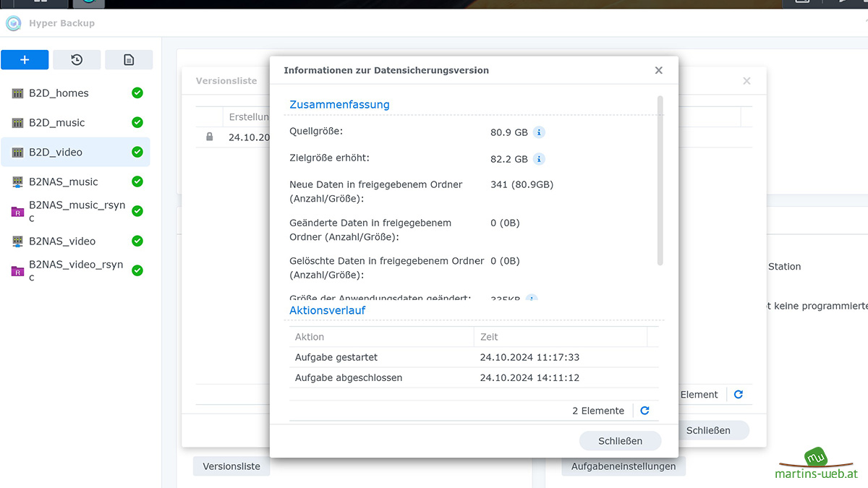The image size is (868, 488).
Task: Click the 2 Elemente count label
Action: 598,411
